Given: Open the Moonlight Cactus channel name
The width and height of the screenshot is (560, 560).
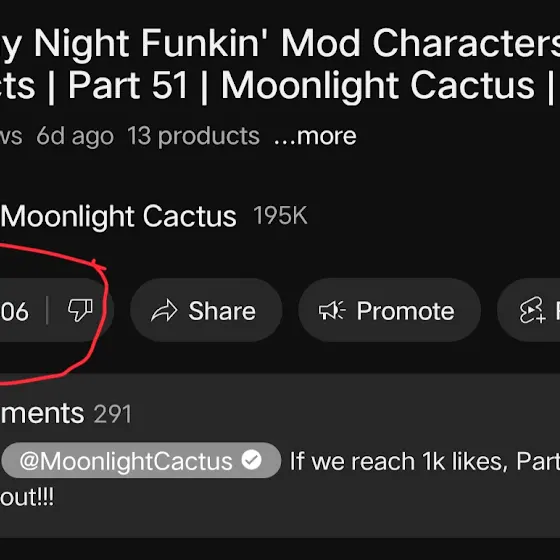Looking at the screenshot, I should (118, 216).
